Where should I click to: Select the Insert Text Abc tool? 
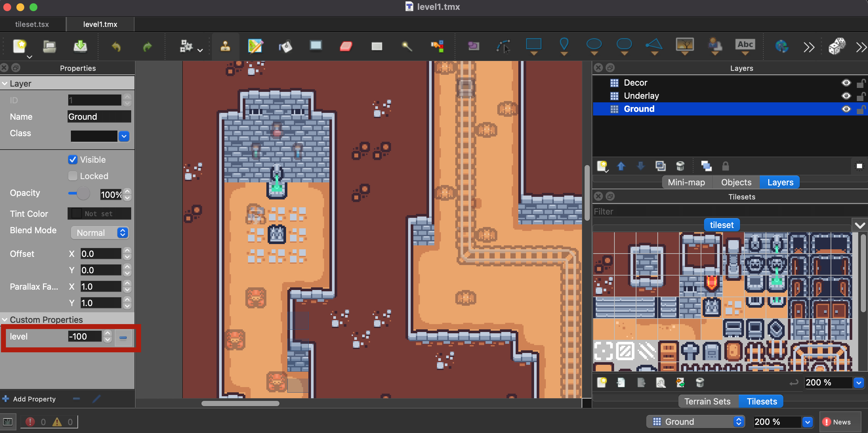745,46
